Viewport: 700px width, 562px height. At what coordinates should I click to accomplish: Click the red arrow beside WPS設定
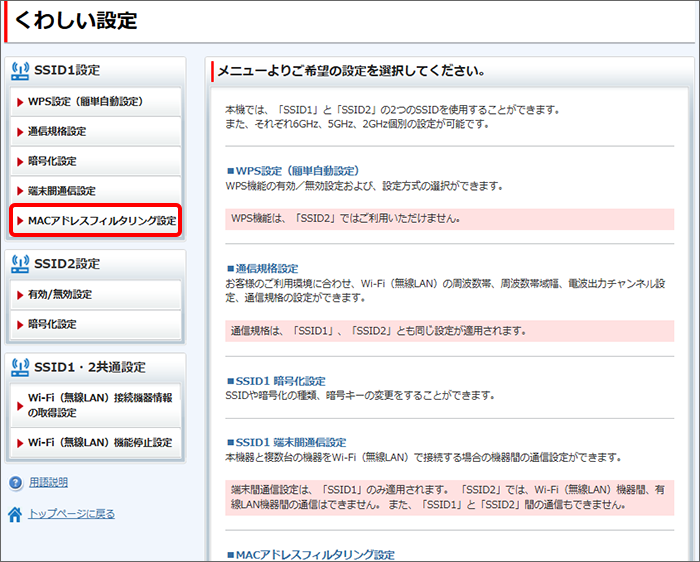point(20,102)
